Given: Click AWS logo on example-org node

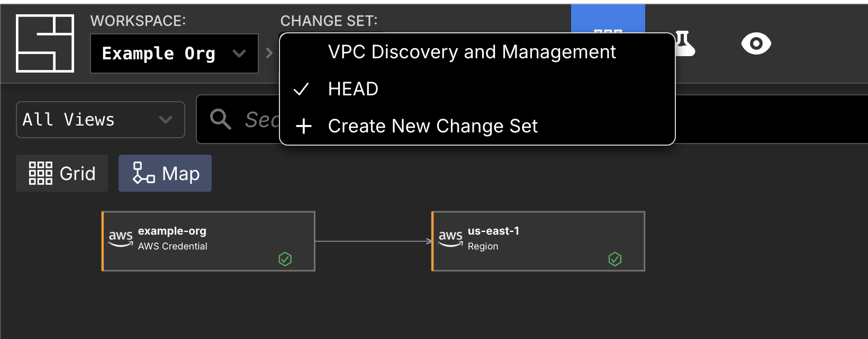Looking at the screenshot, I should tap(121, 238).
